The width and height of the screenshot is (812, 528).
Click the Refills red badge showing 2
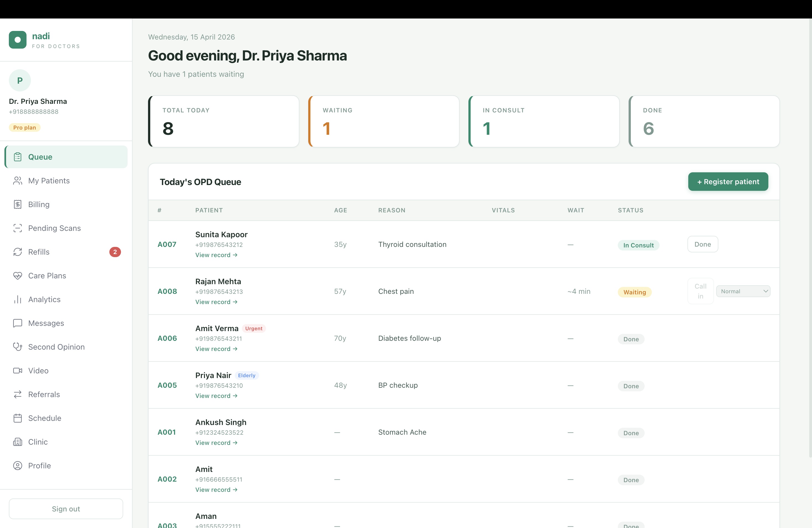115,252
